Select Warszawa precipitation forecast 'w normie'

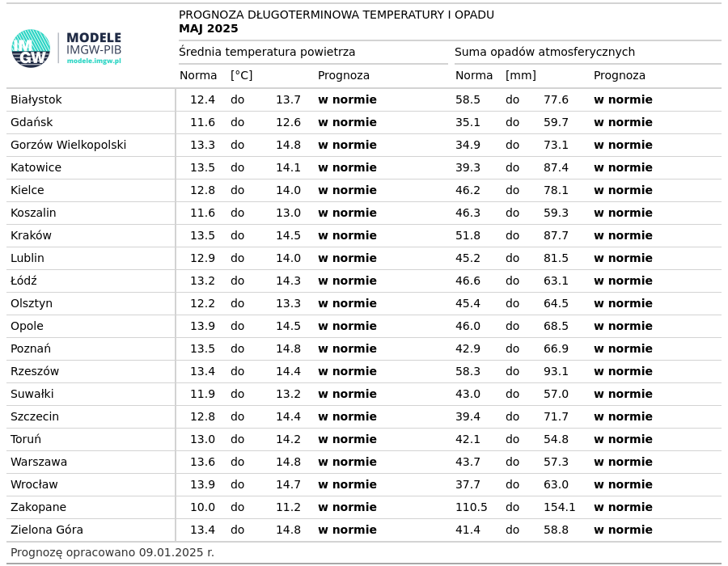point(623,462)
